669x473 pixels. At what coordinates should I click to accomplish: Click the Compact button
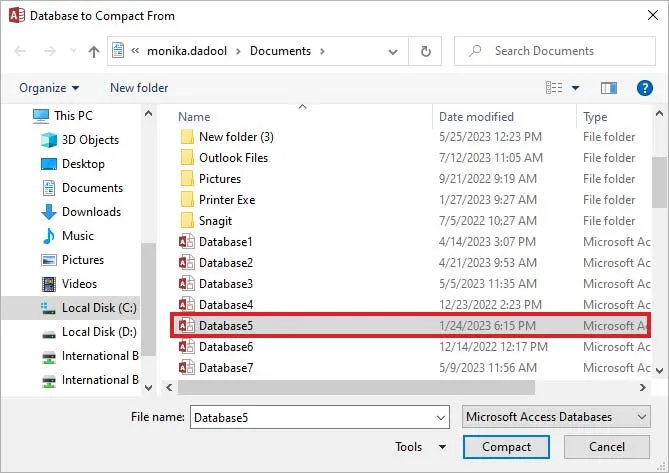[506, 447]
